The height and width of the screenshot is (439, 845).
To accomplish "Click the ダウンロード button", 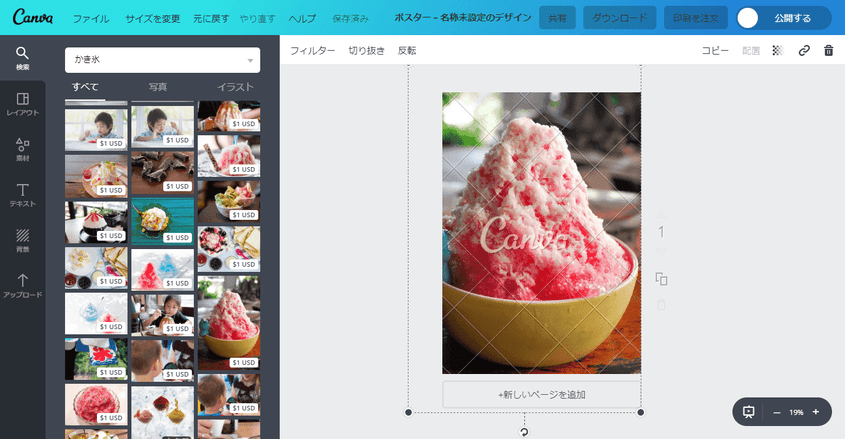I will 620,18.
